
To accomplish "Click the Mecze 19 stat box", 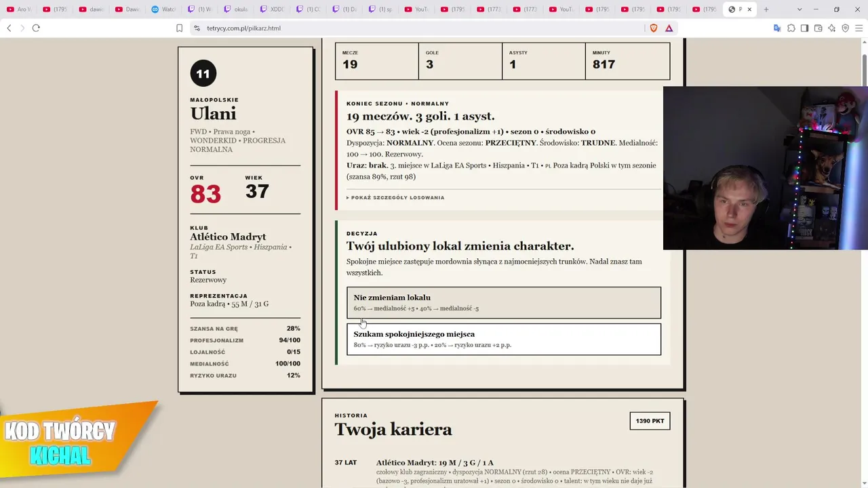I will pyautogui.click(x=377, y=61).
